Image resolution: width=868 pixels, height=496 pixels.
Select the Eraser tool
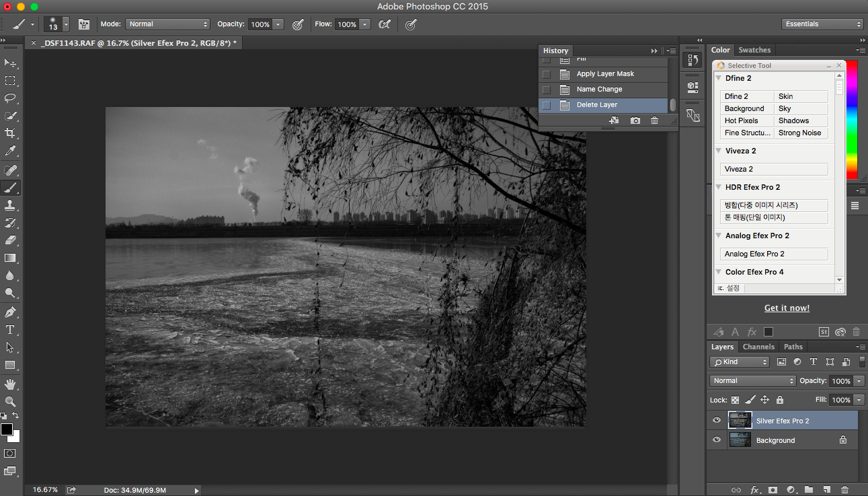[x=10, y=240]
